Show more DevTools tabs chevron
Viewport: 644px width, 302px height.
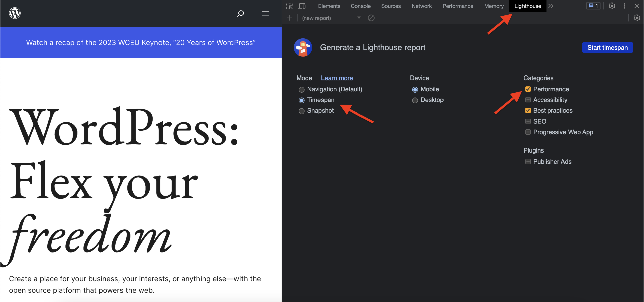551,6
